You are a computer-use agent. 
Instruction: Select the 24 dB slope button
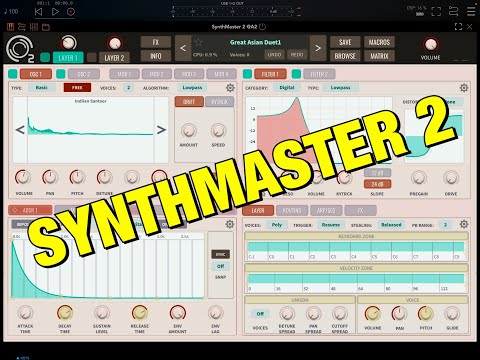click(x=377, y=184)
